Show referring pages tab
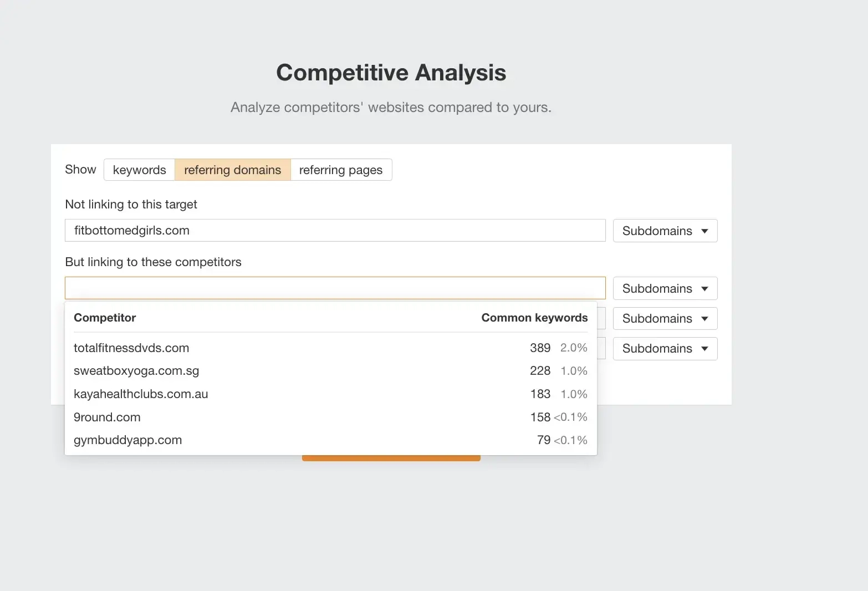868x591 pixels. tap(340, 170)
